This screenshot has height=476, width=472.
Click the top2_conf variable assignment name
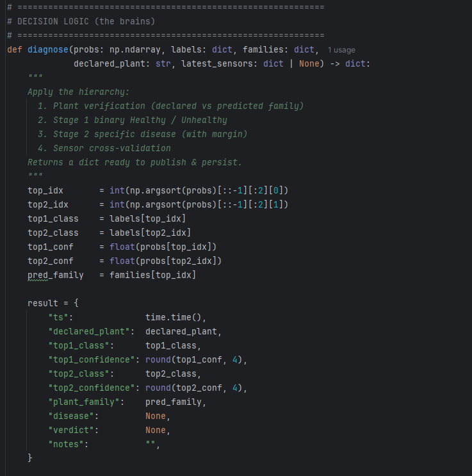(x=51, y=261)
